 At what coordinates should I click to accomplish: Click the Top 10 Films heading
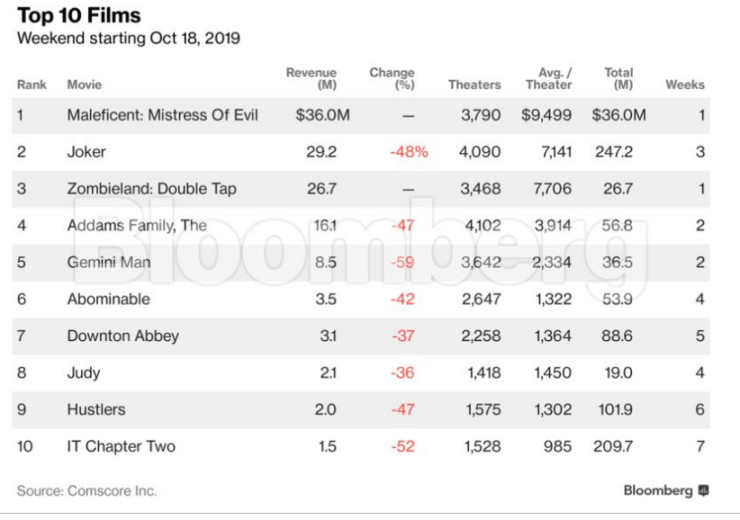78,16
